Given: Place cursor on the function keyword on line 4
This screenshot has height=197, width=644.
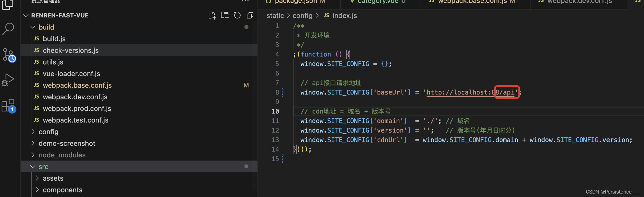Looking at the screenshot, I should 316,54.
